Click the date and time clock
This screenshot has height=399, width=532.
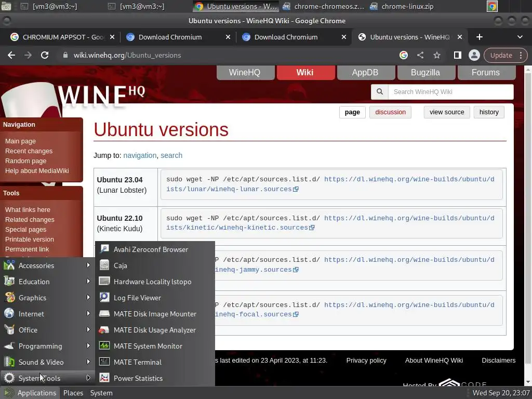(x=501, y=393)
